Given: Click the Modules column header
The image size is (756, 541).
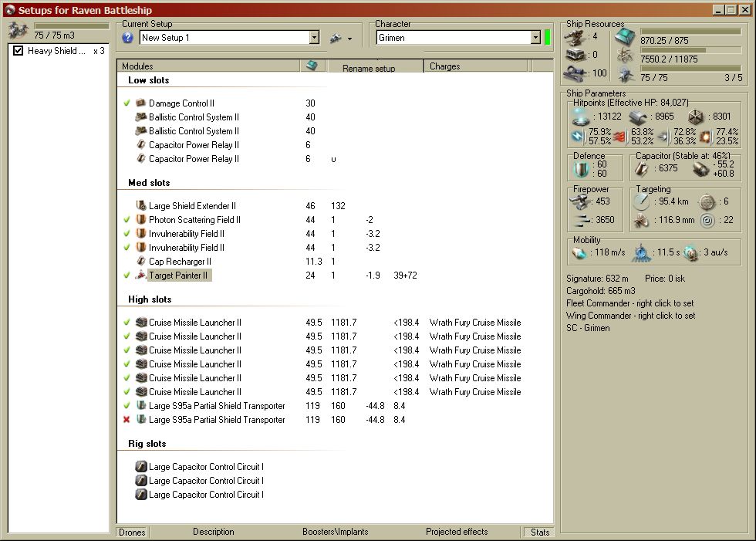Looking at the screenshot, I should pyautogui.click(x=208, y=66).
